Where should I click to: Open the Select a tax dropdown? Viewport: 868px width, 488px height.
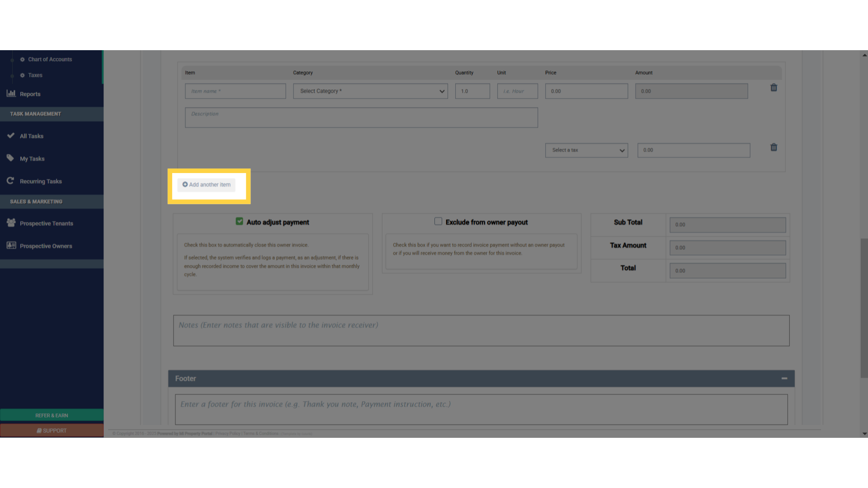point(586,150)
